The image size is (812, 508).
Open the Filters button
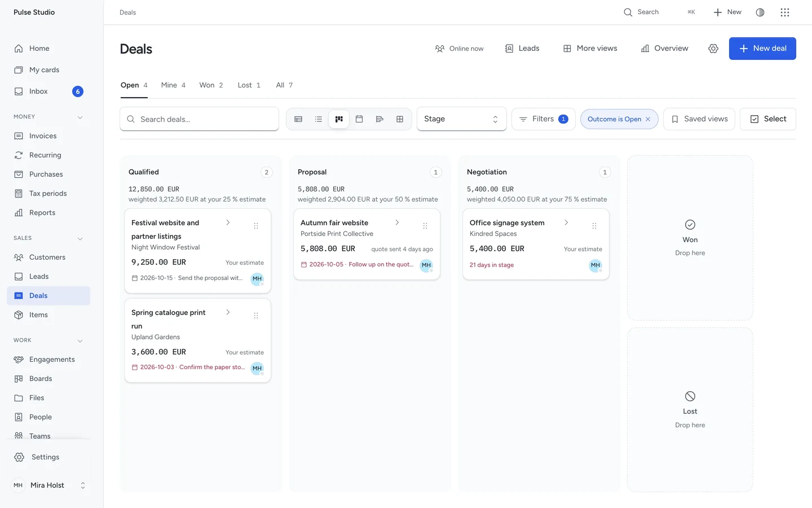click(543, 119)
